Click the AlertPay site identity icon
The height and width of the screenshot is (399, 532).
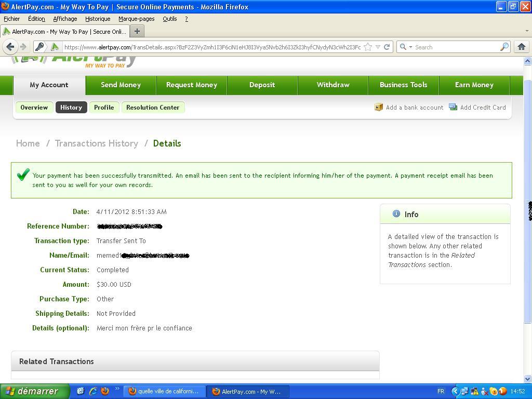click(55, 47)
